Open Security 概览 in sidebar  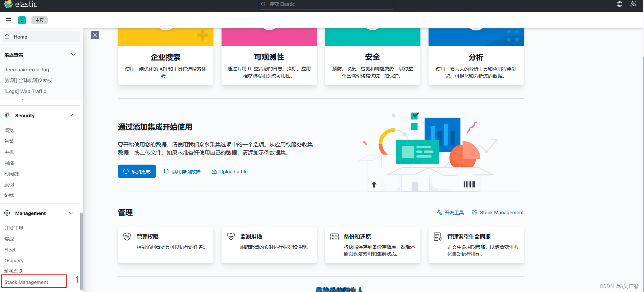point(9,130)
